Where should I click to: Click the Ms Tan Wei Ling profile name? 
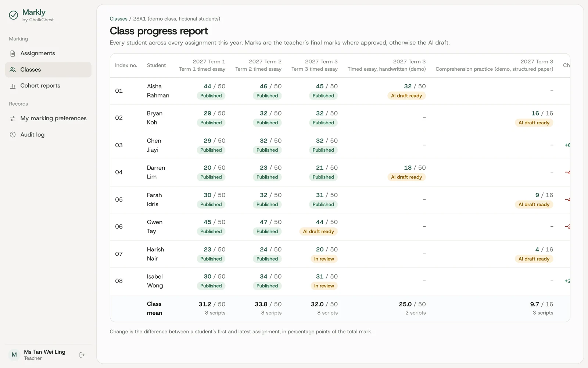[44, 352]
